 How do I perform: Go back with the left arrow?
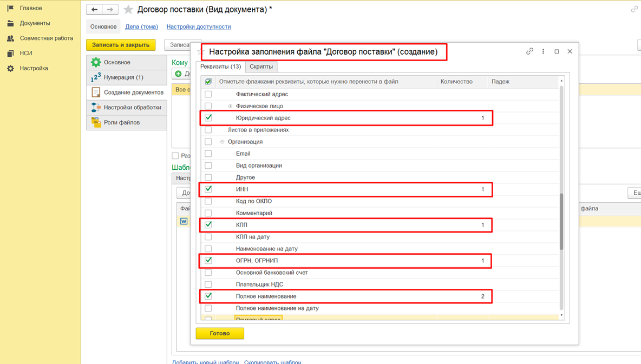pos(94,9)
